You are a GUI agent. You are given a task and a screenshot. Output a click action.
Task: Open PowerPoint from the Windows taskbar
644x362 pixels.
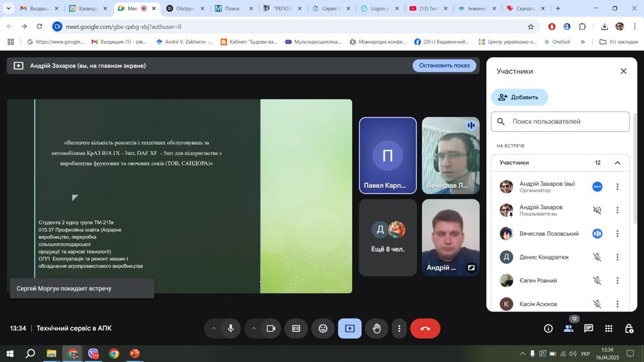[135, 354]
